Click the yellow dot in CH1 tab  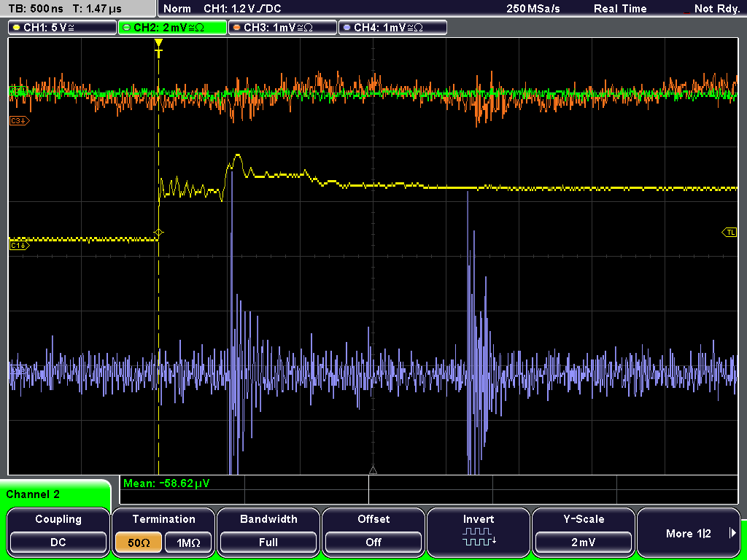[16, 28]
